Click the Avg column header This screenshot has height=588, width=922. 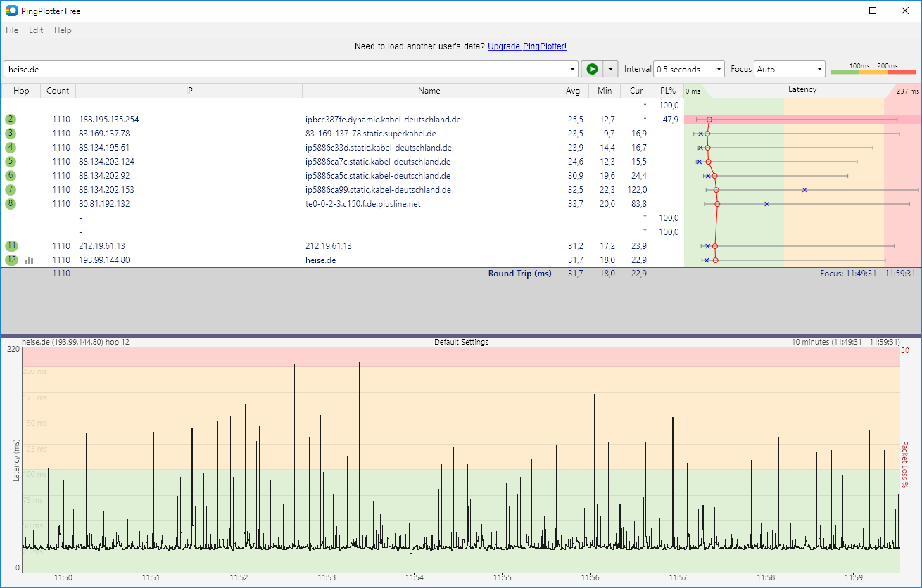(573, 91)
